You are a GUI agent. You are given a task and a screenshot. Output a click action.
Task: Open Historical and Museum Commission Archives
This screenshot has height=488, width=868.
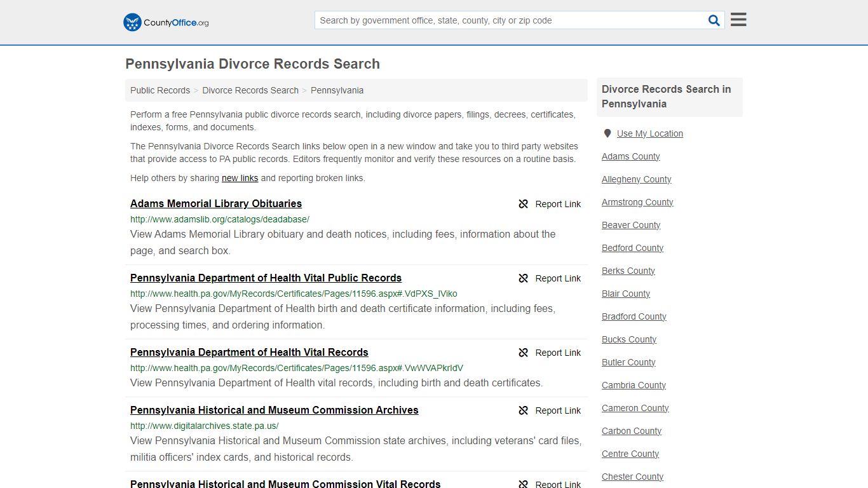(275, 410)
